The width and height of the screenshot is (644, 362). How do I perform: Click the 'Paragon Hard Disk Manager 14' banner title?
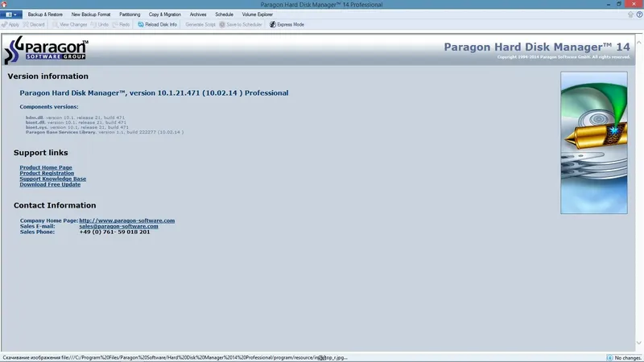pyautogui.click(x=537, y=47)
